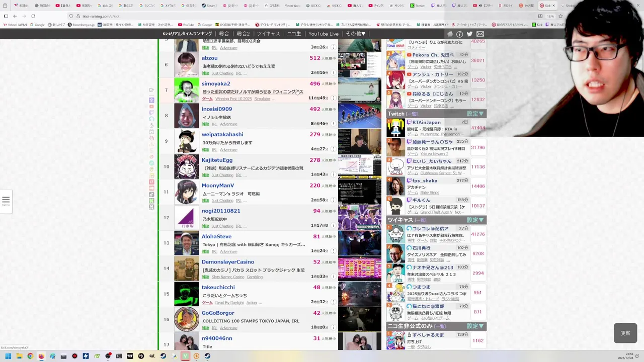Select the TikTok icon in left sidebar
Screen dimensions: 644x362
(151, 194)
